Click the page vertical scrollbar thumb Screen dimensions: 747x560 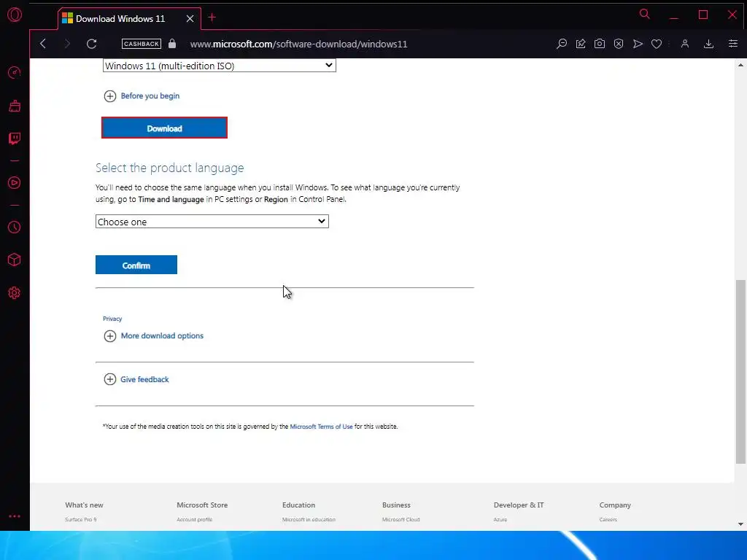tap(740, 371)
